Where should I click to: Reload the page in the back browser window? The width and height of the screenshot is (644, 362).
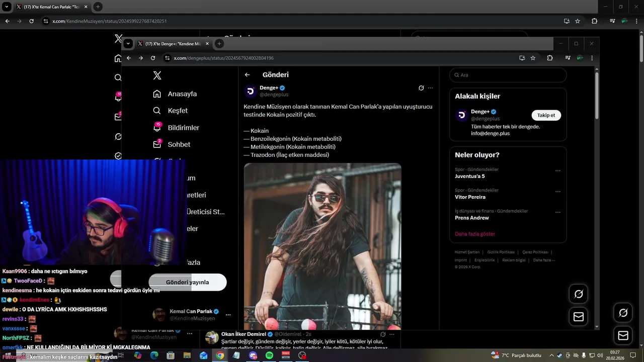(x=31, y=21)
